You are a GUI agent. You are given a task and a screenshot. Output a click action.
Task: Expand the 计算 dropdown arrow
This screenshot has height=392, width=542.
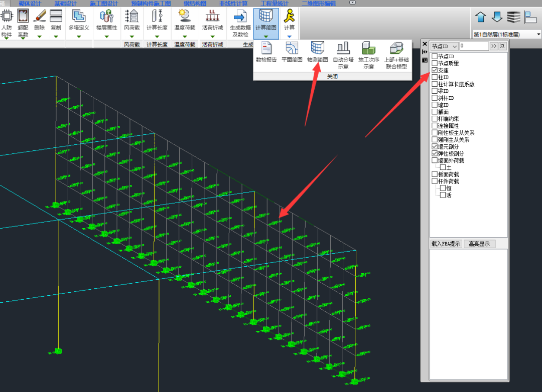point(289,36)
